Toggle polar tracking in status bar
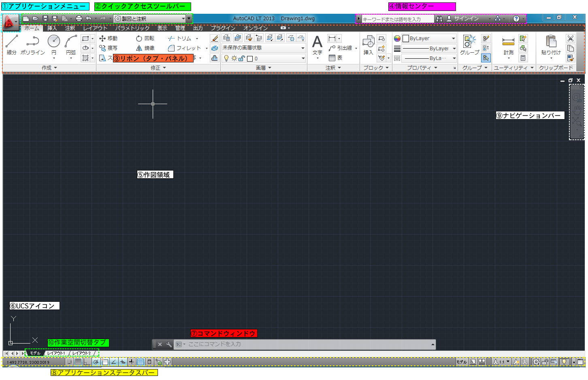The height and width of the screenshot is (380, 588). pyautogui.click(x=96, y=362)
